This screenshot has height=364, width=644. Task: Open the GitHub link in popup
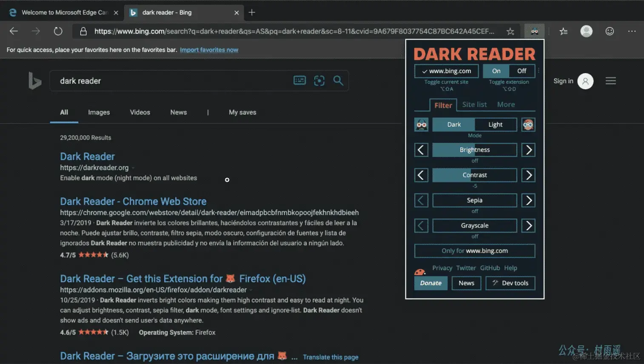pyautogui.click(x=490, y=268)
